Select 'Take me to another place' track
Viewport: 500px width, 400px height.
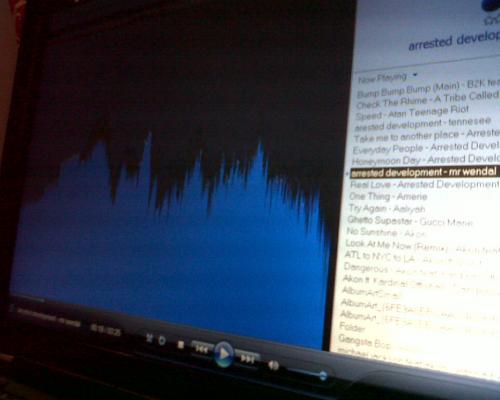(427, 136)
